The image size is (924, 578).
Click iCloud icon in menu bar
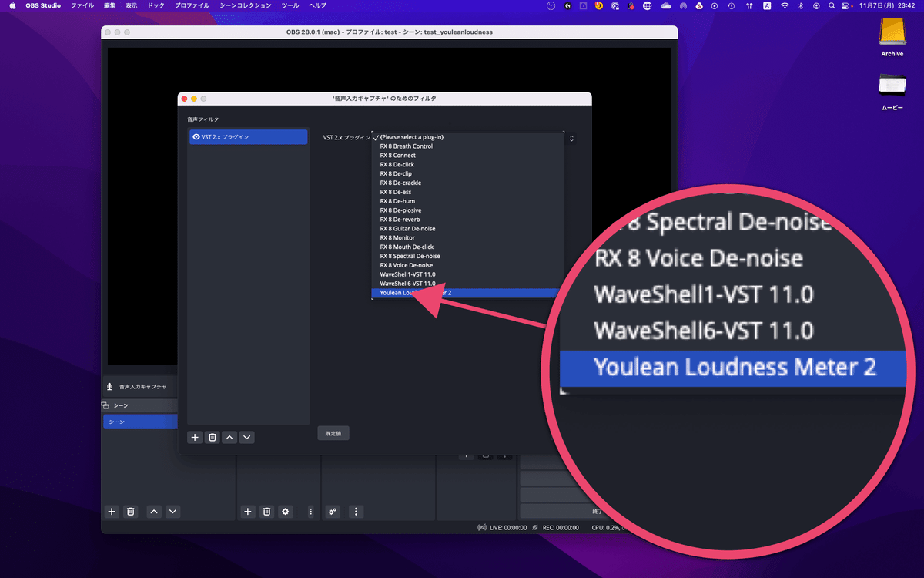point(665,5)
